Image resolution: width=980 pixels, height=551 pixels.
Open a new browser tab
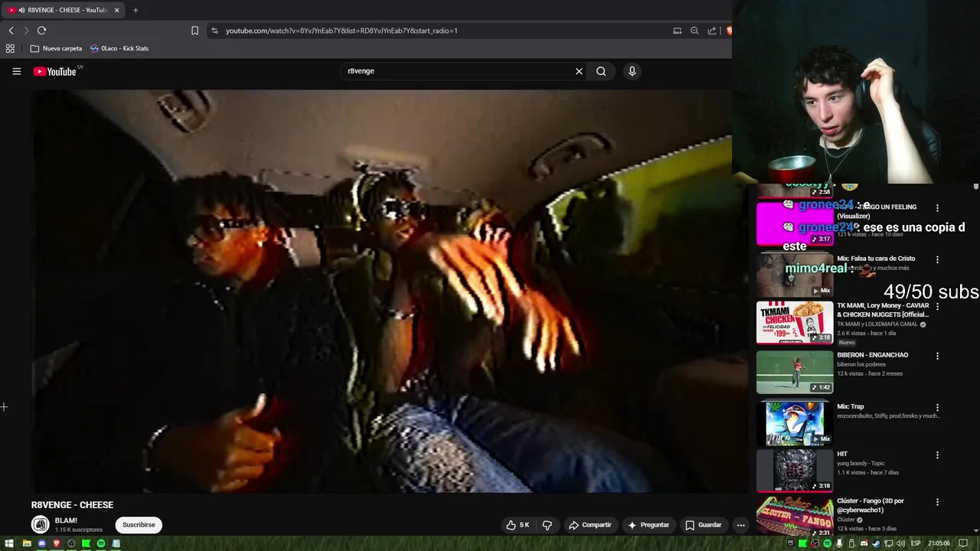pos(136,10)
